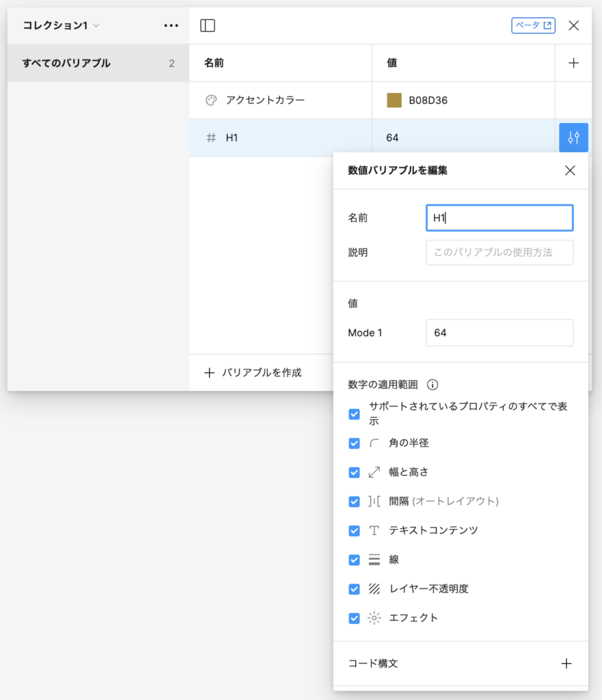Select the アクセントカラー variable row

point(280,100)
